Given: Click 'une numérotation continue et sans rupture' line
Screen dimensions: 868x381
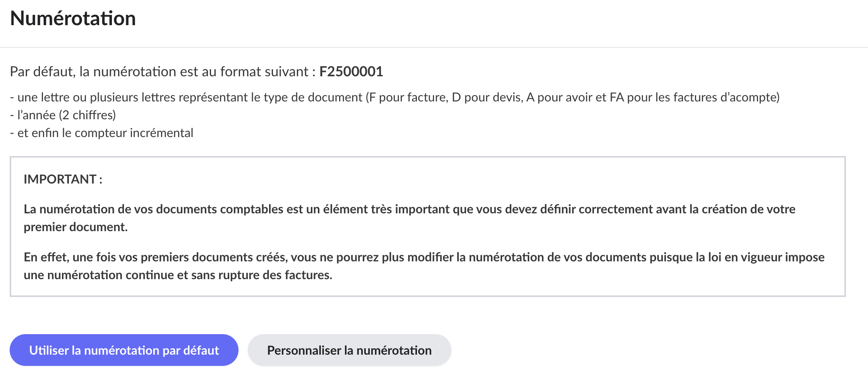Looking at the screenshot, I should point(178,275).
